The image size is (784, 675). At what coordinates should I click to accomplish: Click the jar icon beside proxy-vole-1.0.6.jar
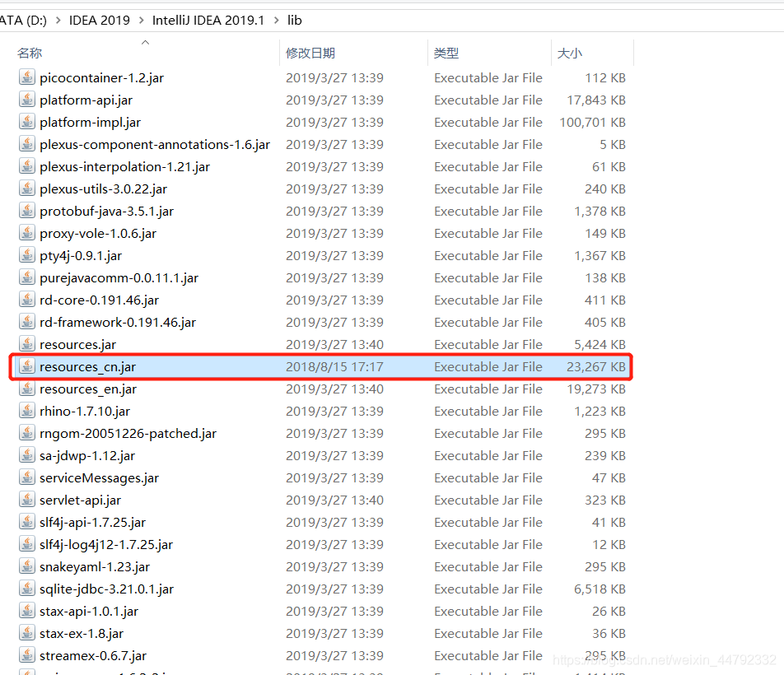(x=27, y=233)
